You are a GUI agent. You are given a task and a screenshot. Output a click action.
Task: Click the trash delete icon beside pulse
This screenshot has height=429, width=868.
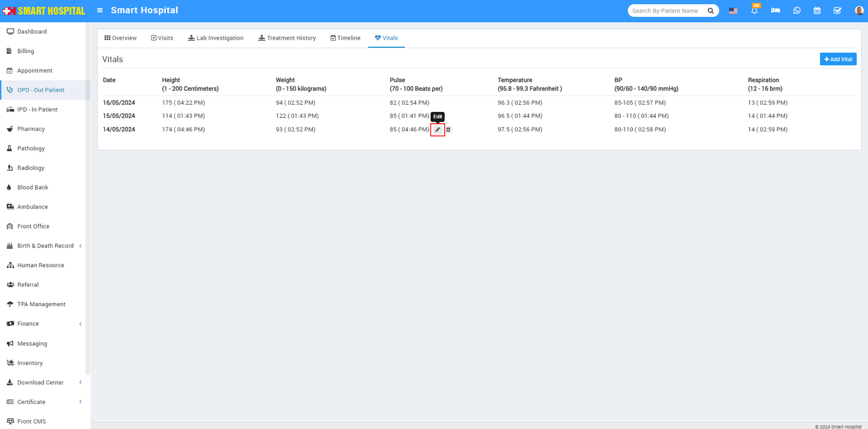click(x=448, y=130)
